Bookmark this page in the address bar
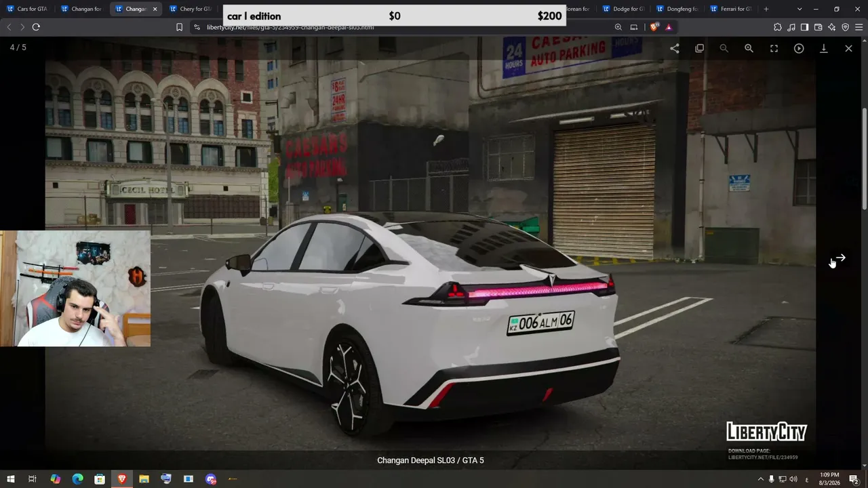This screenshot has width=868, height=488. [x=179, y=27]
